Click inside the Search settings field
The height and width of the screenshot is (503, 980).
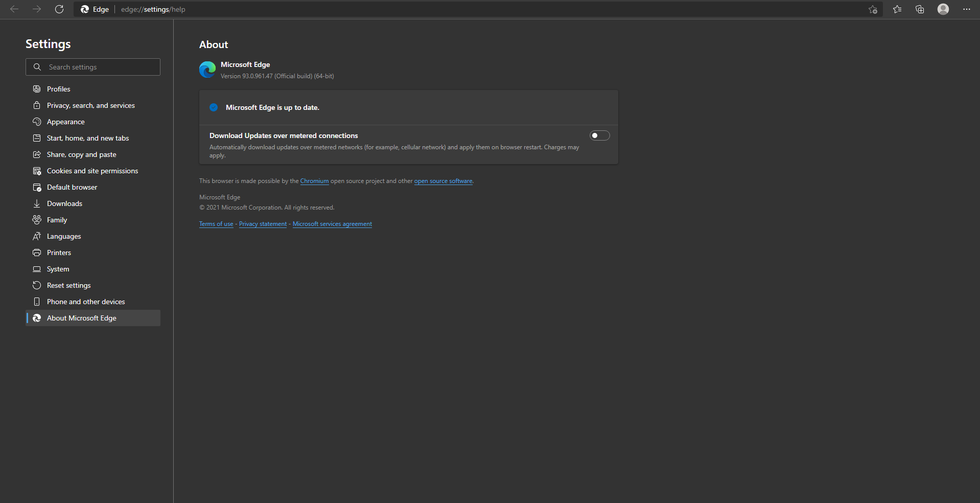(x=92, y=67)
